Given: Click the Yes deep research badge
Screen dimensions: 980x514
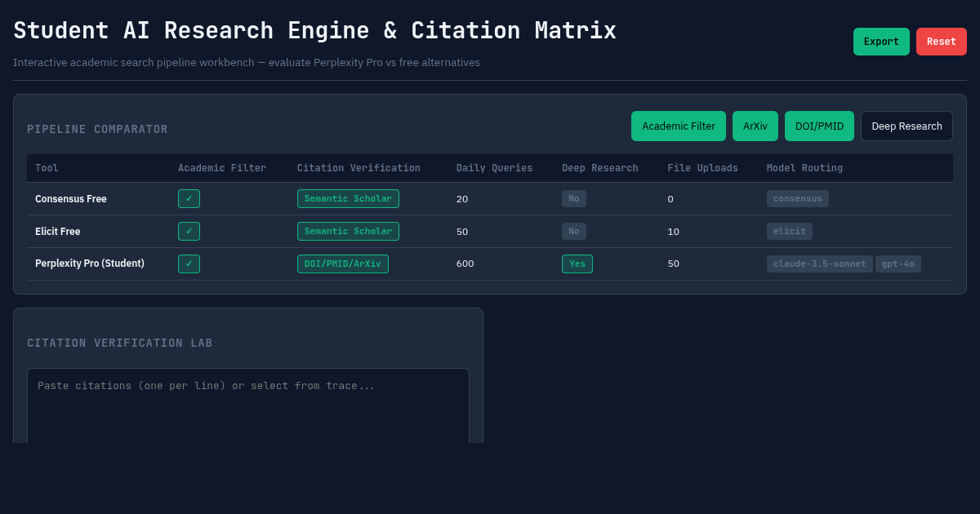Looking at the screenshot, I should (x=577, y=264).
